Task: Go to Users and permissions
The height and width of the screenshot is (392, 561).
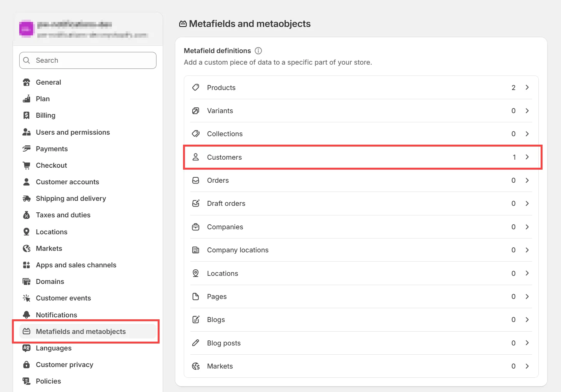Action: pyautogui.click(x=73, y=132)
